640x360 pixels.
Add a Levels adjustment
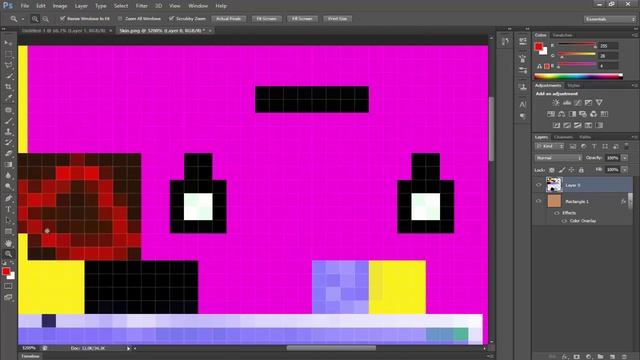(567, 103)
